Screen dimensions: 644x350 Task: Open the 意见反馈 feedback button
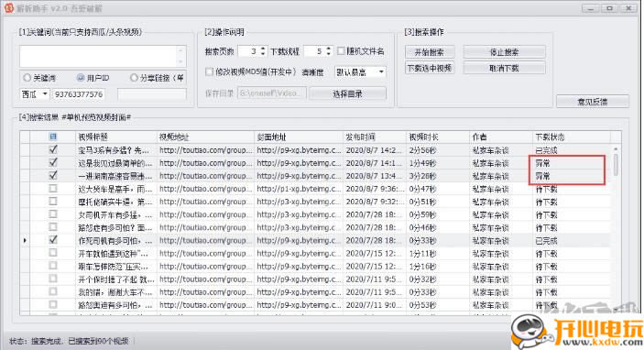(x=593, y=102)
